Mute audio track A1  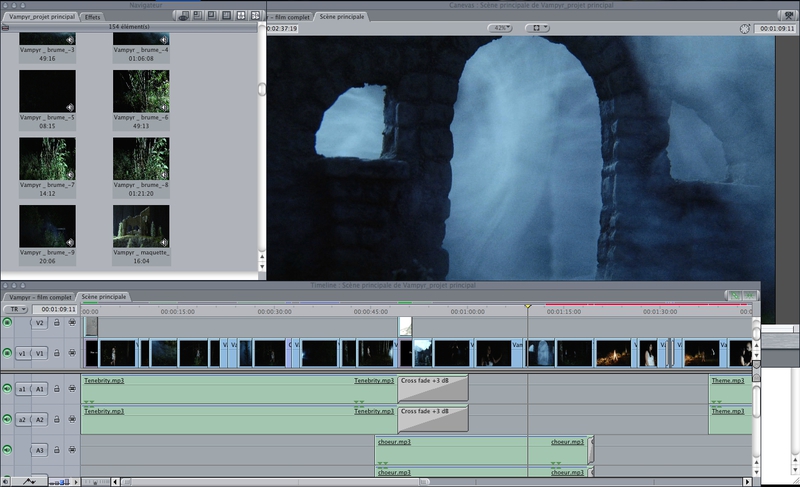tap(7, 389)
